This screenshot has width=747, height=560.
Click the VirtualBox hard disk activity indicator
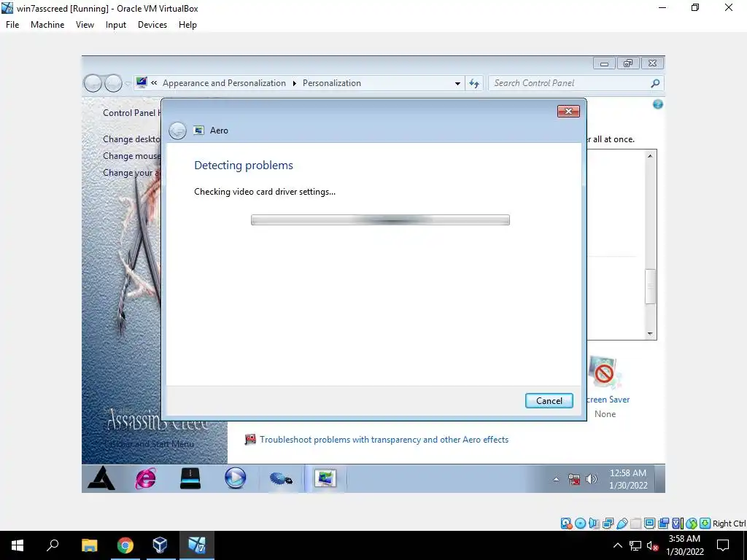[566, 524]
